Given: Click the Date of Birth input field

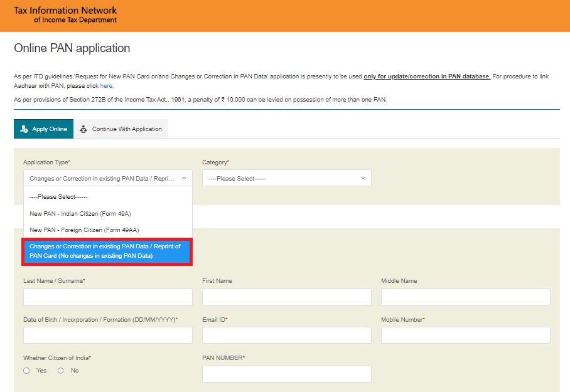Looking at the screenshot, I should click(107, 336).
